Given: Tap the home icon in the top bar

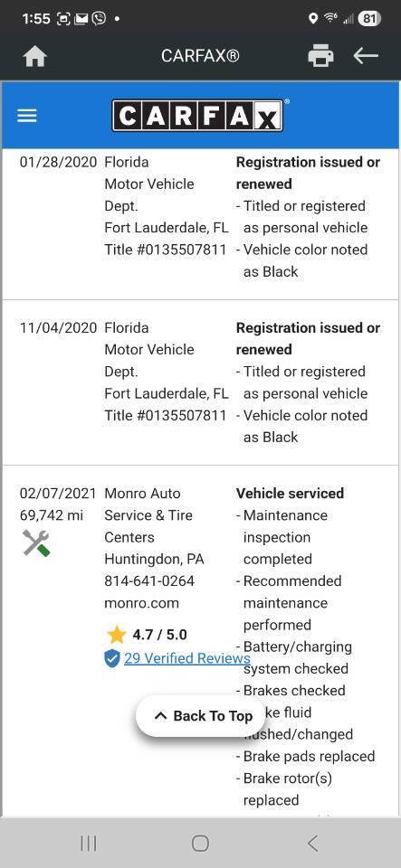Looking at the screenshot, I should (x=34, y=56).
